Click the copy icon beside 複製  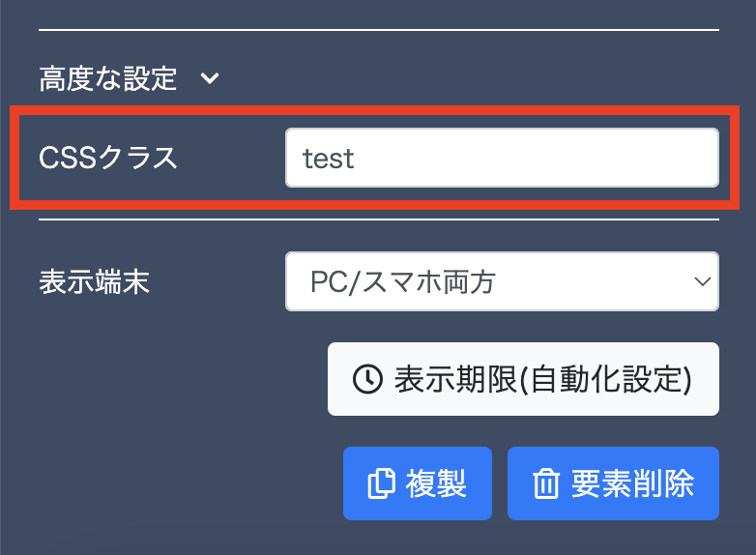[381, 483]
